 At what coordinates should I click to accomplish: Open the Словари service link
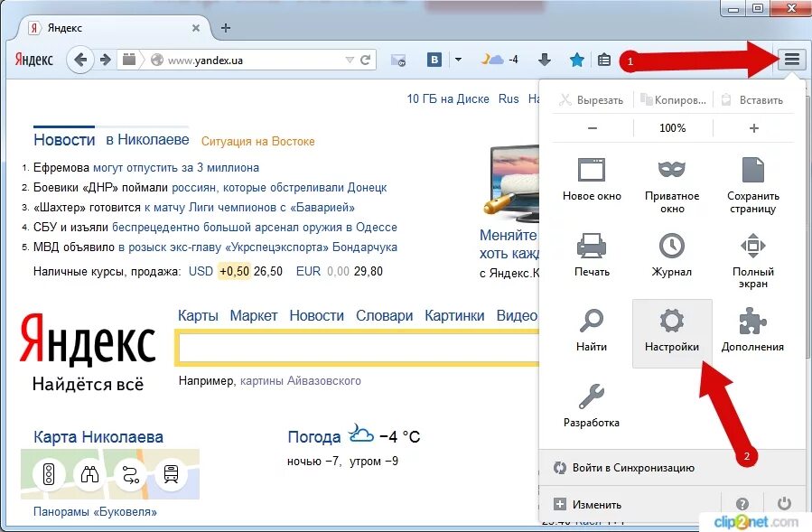click(x=384, y=315)
